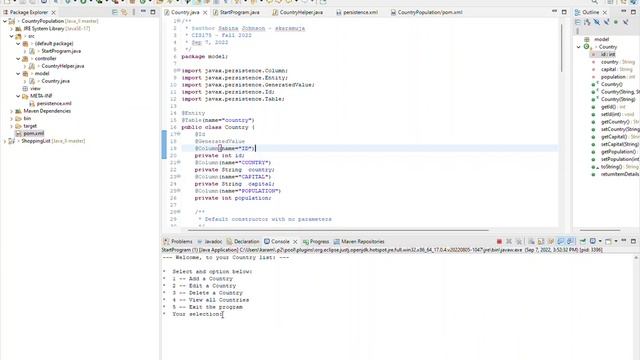Viewport: 640px width, 360px height.
Task: Select setCapital(String) in Outline
Action: [x=620, y=144]
